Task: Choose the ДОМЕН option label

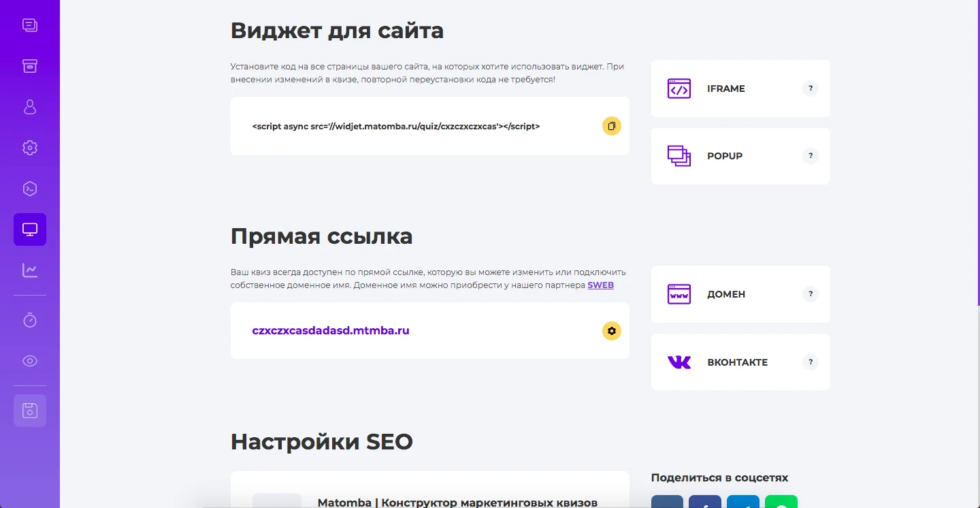Action: tap(726, 294)
